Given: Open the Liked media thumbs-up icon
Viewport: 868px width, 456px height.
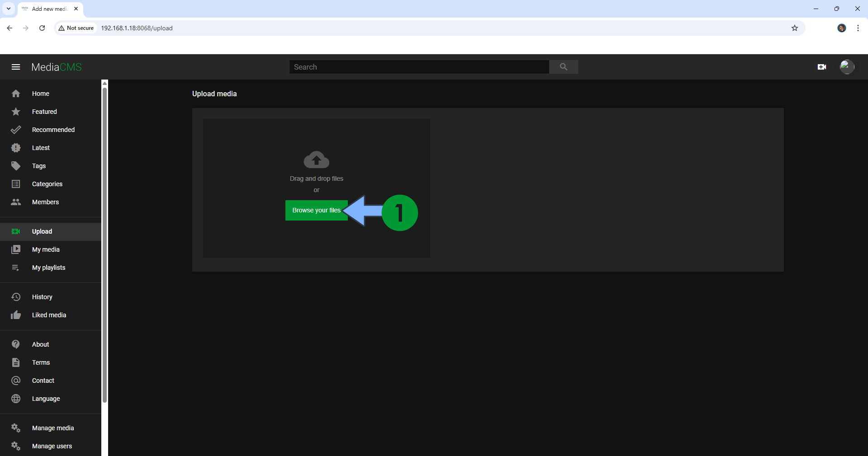Looking at the screenshot, I should pyautogui.click(x=16, y=315).
